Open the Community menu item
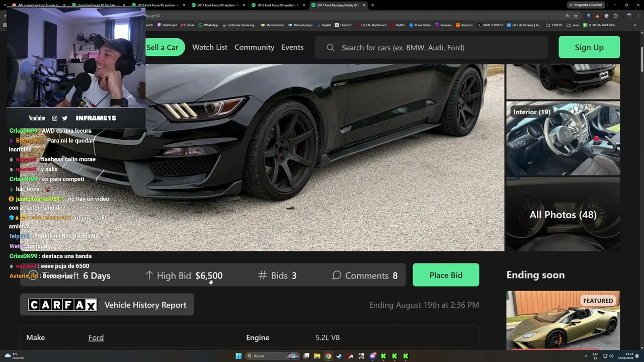This screenshot has height=362, width=644. pyautogui.click(x=254, y=47)
